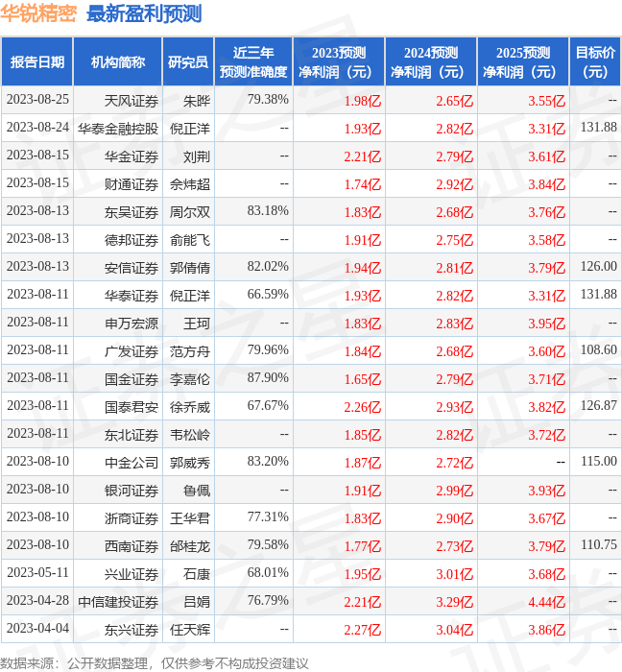Click 华泰金融控股 institution cell
This screenshot has height=672, width=622.
pos(118,129)
